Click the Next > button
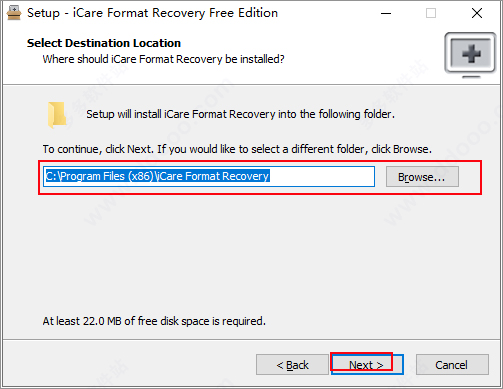The width and height of the screenshot is (503, 389). pyautogui.click(x=367, y=365)
